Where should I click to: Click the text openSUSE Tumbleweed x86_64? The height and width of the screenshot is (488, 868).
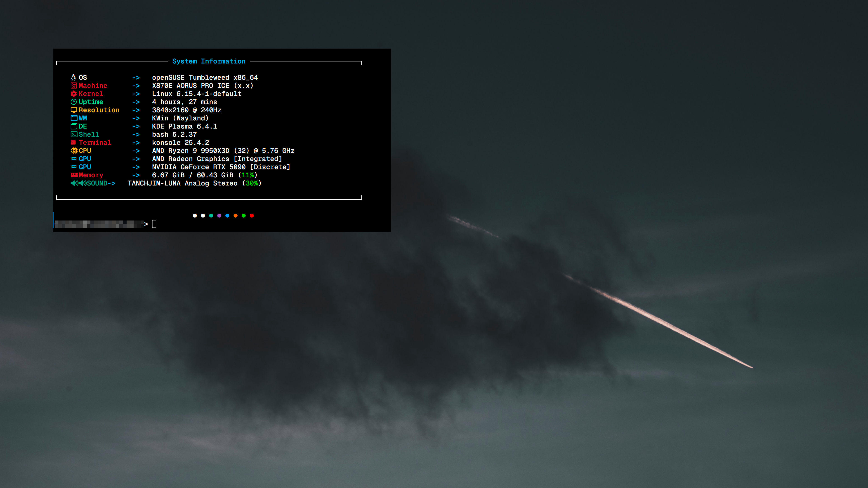tap(205, 77)
